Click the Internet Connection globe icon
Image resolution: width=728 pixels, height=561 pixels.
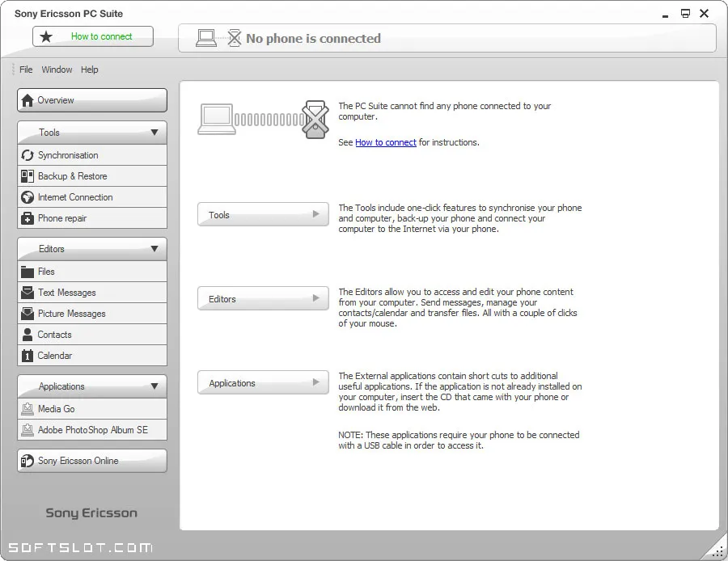point(28,197)
